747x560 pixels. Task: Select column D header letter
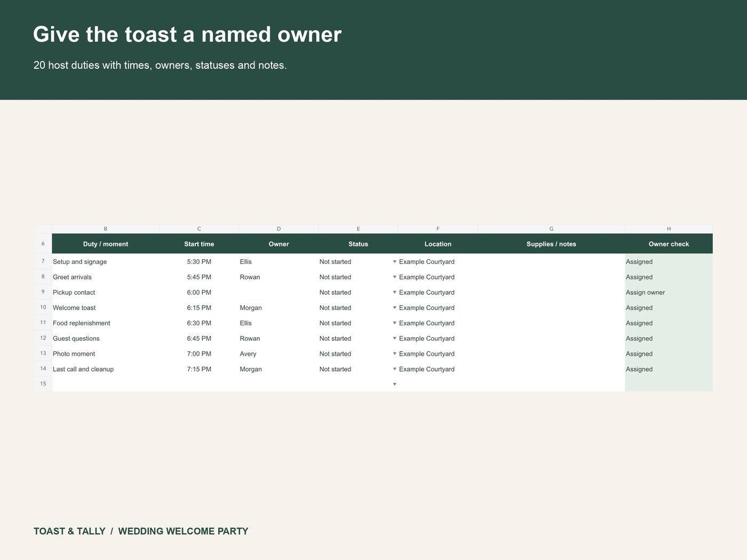tap(279, 229)
